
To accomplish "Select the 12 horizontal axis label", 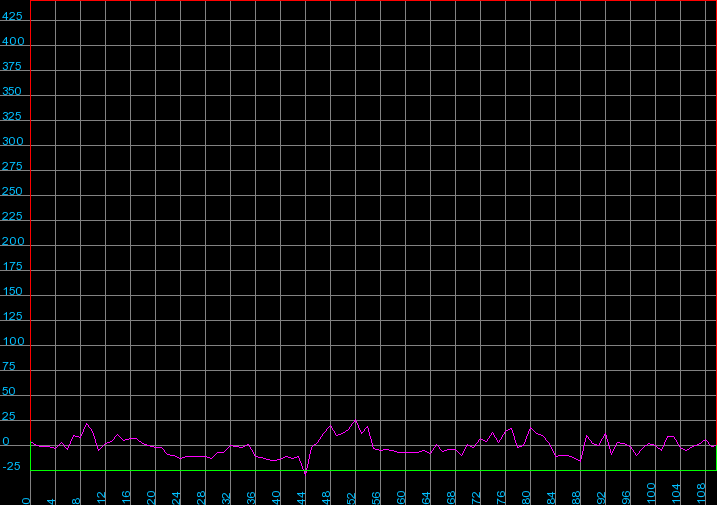I will [102, 498].
